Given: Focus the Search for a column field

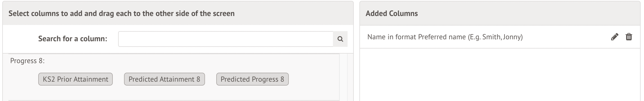Looking at the screenshot, I should pos(226,39).
